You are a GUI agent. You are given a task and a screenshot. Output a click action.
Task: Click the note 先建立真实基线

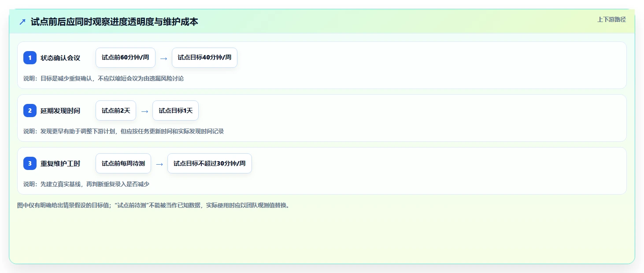86,184
